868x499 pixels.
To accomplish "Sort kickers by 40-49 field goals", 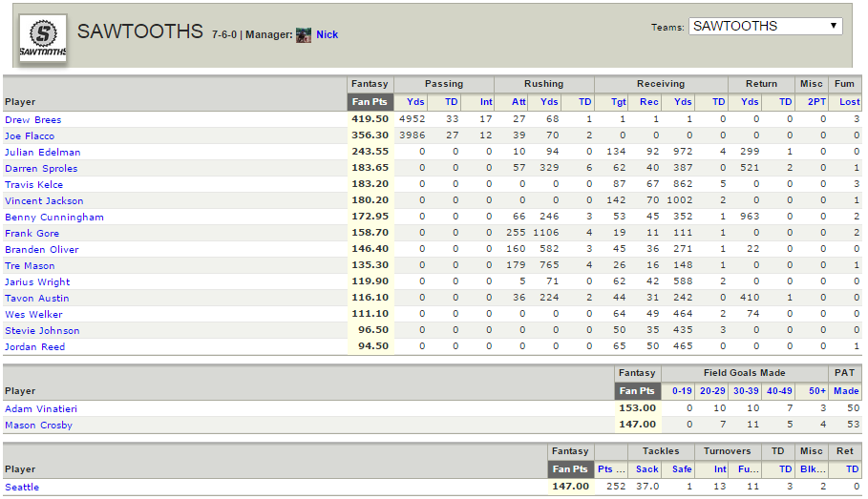I will 779,391.
